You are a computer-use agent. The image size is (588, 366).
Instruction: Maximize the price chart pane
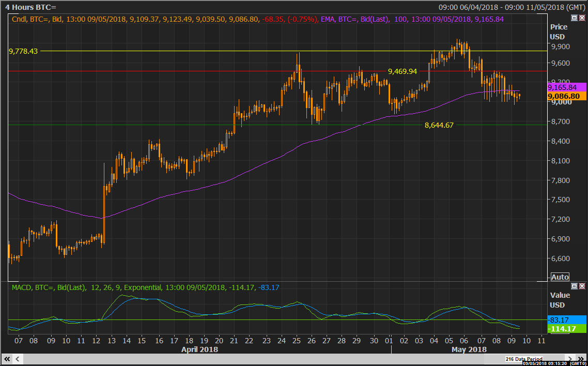point(574,18)
